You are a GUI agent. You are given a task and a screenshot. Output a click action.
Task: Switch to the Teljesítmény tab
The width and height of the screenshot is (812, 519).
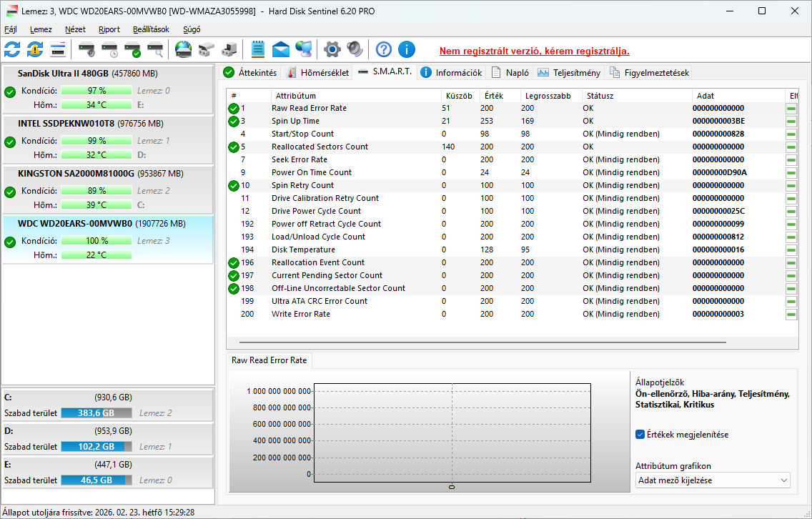(x=568, y=72)
